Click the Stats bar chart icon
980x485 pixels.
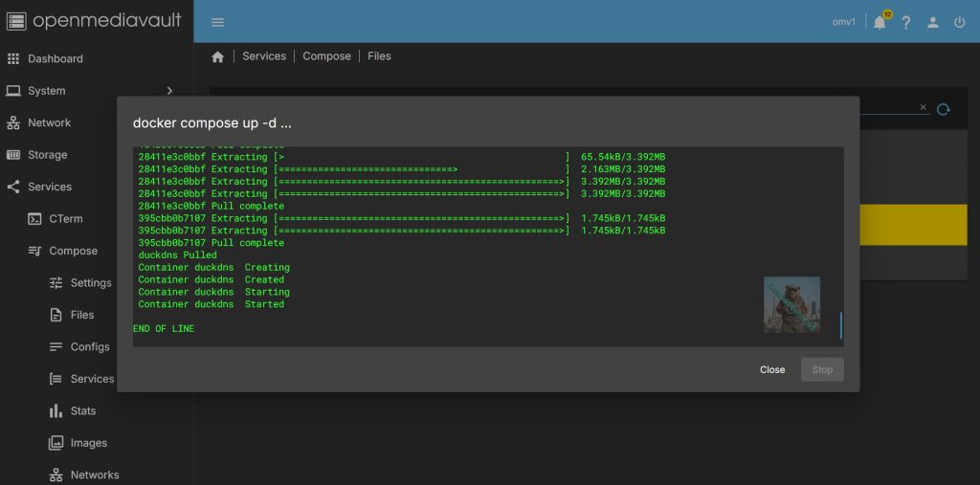point(56,410)
